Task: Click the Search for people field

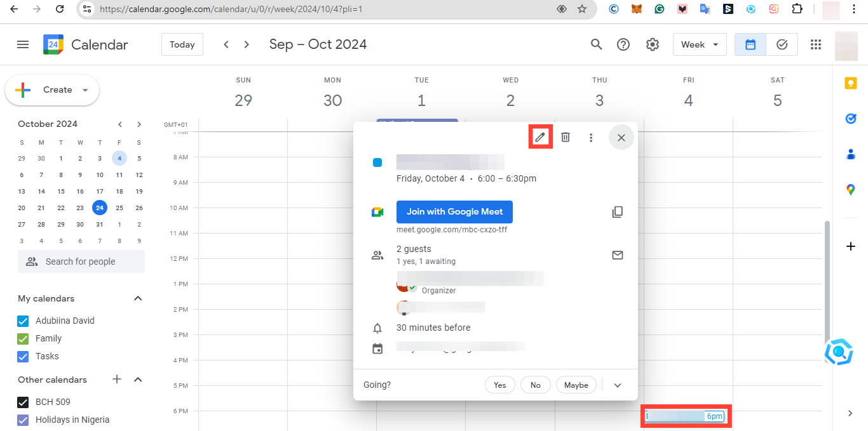Action: coord(81,262)
